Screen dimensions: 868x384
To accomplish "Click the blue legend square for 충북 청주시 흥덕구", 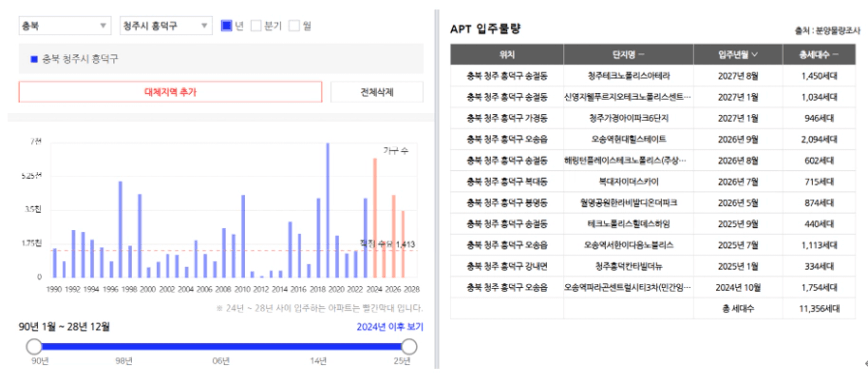I will click(x=34, y=59).
